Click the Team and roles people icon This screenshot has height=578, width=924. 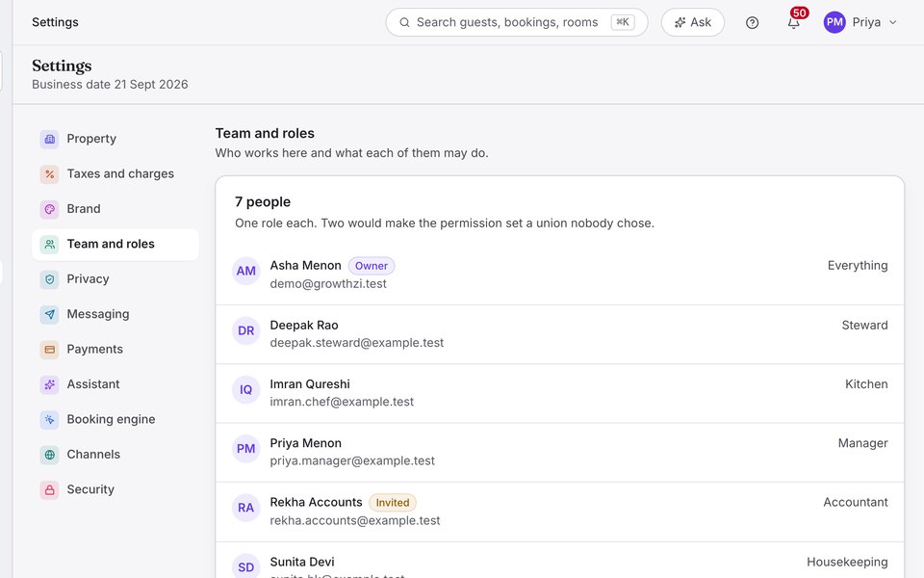click(x=49, y=244)
